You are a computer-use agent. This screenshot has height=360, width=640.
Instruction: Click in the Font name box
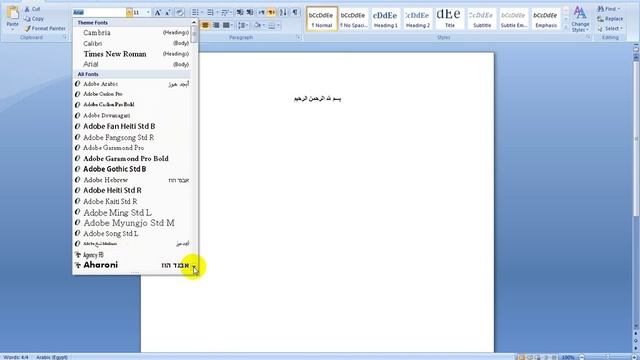[x=99, y=13]
